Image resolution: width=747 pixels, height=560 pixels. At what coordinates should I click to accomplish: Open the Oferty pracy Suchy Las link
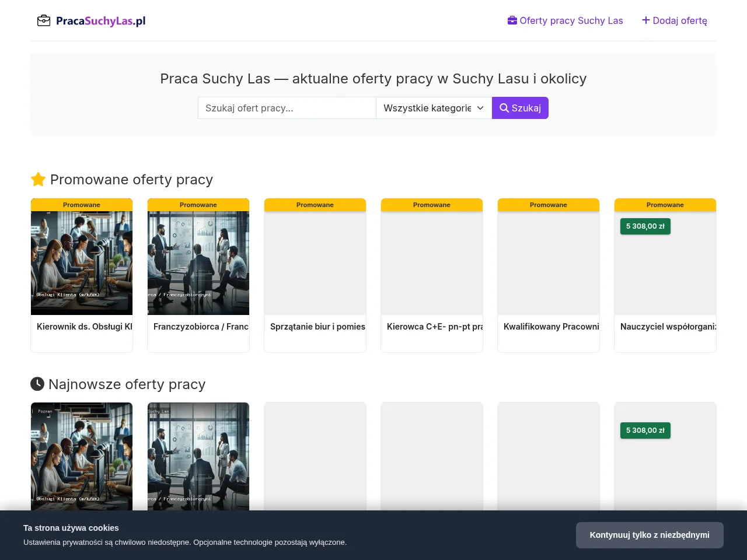click(x=566, y=20)
